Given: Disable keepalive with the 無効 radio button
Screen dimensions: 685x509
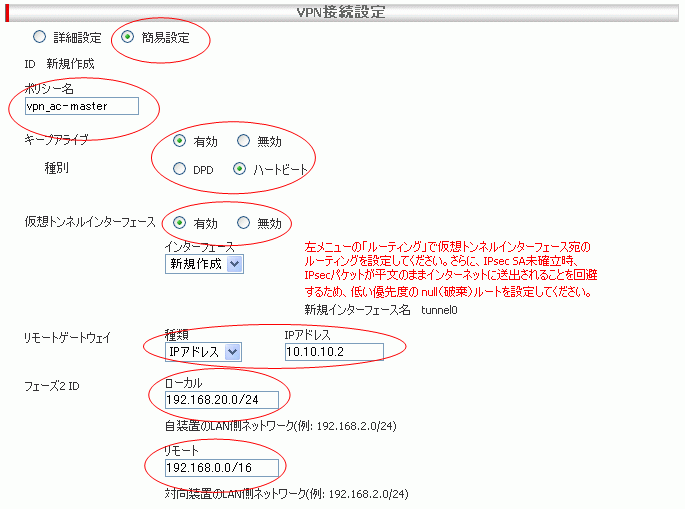Looking at the screenshot, I should (243, 141).
